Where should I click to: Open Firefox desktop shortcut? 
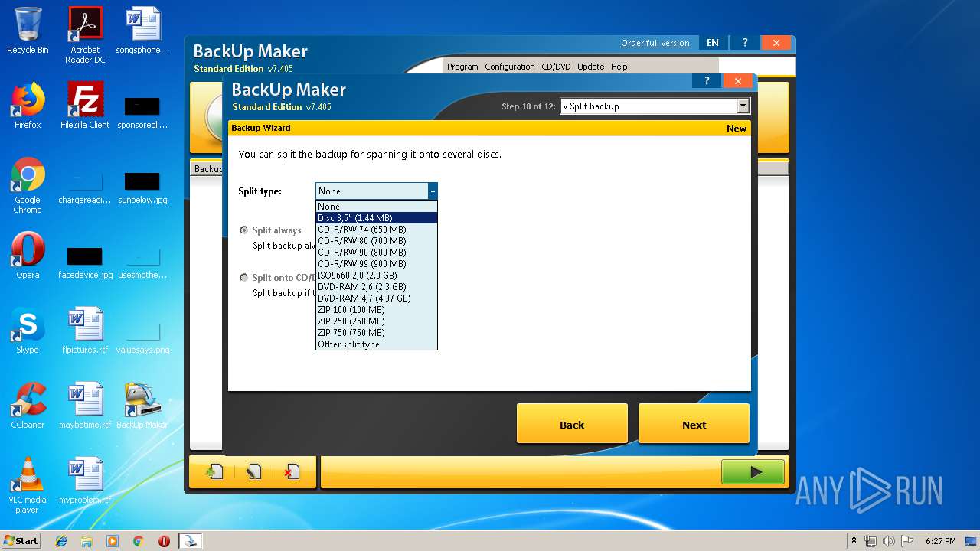pos(28,106)
